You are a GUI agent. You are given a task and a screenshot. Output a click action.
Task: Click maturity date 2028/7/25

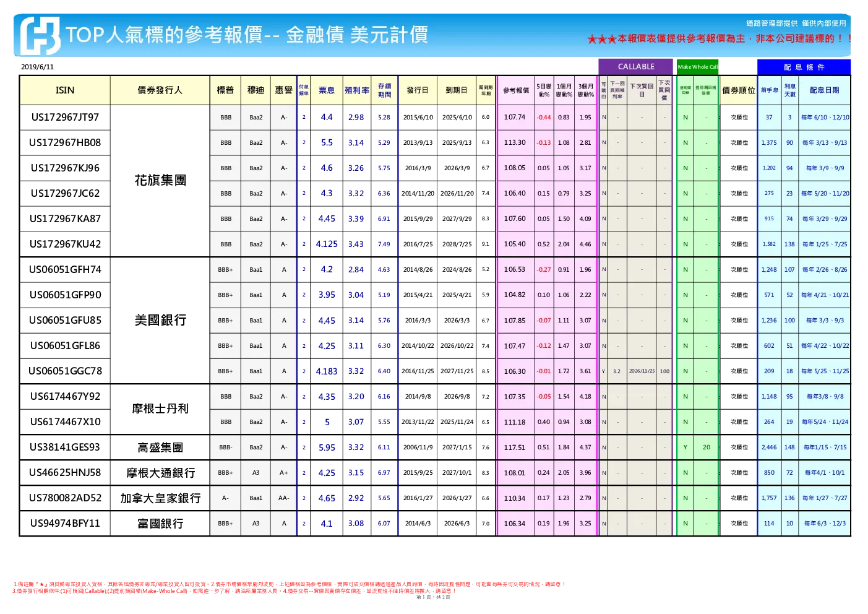(457, 244)
